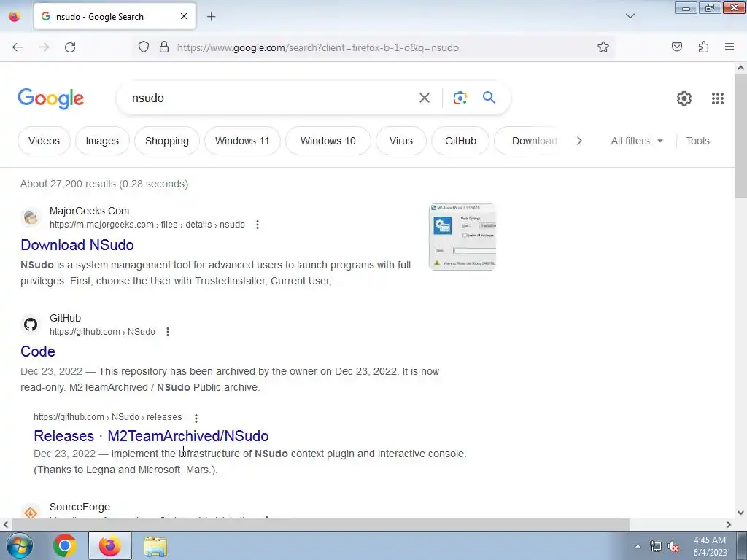747x560 pixels.
Task: Open tracking protection shield info
Action: click(144, 47)
